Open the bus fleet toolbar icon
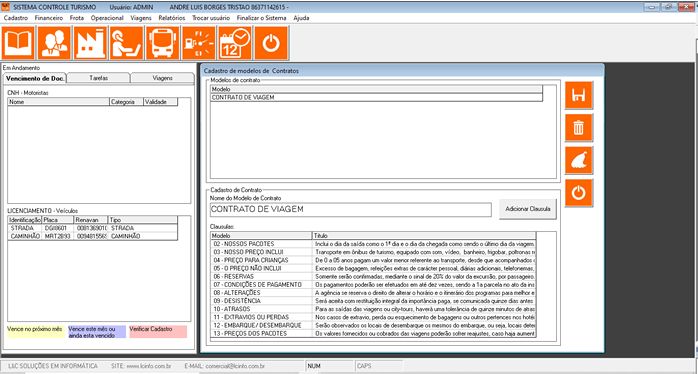698x374 pixels. click(162, 43)
